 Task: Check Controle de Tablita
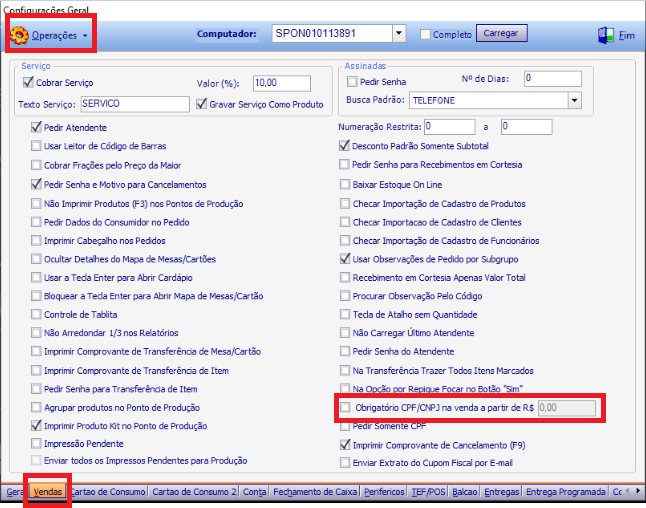pyautogui.click(x=36, y=314)
